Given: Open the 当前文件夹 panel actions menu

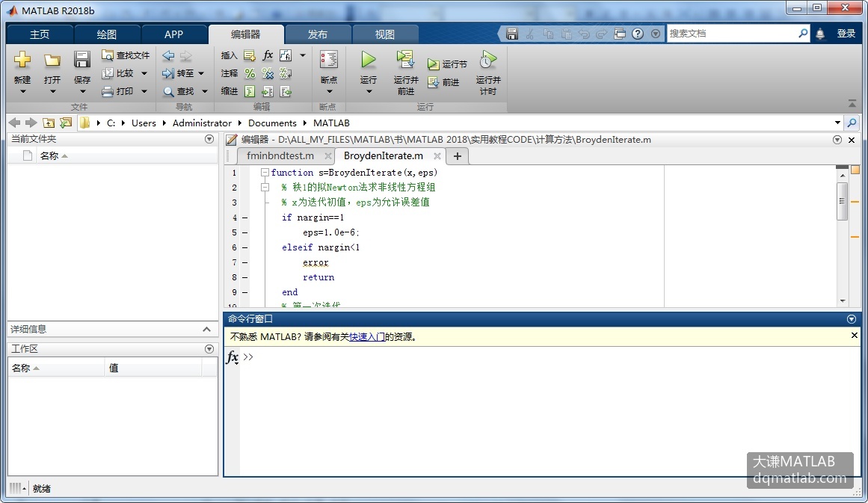Looking at the screenshot, I should click(209, 139).
